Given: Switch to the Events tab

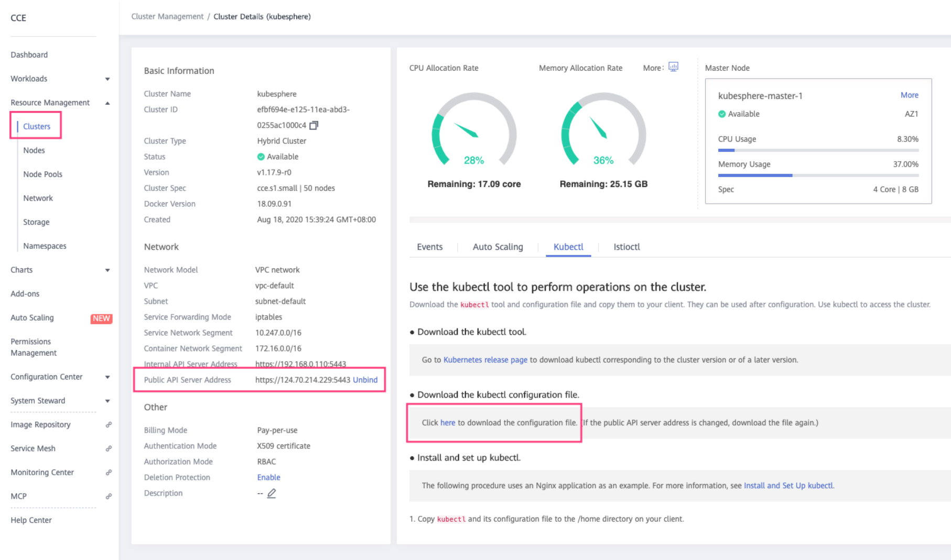Looking at the screenshot, I should click(x=429, y=247).
